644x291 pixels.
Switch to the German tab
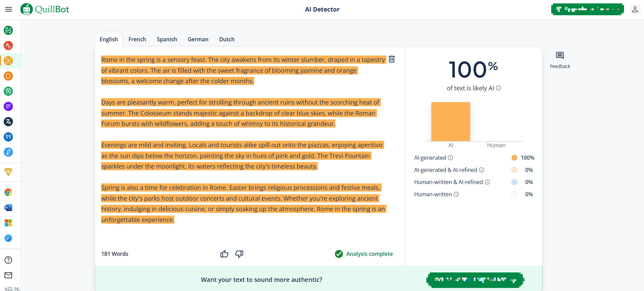click(198, 39)
